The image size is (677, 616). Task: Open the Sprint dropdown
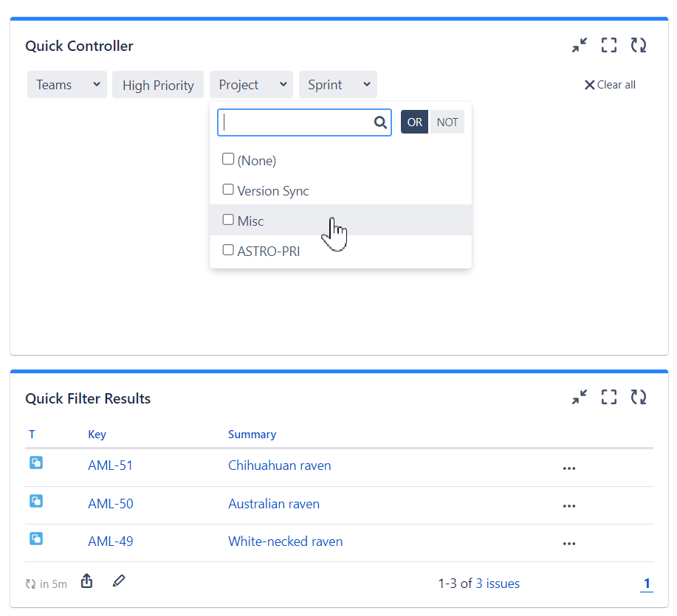337,84
